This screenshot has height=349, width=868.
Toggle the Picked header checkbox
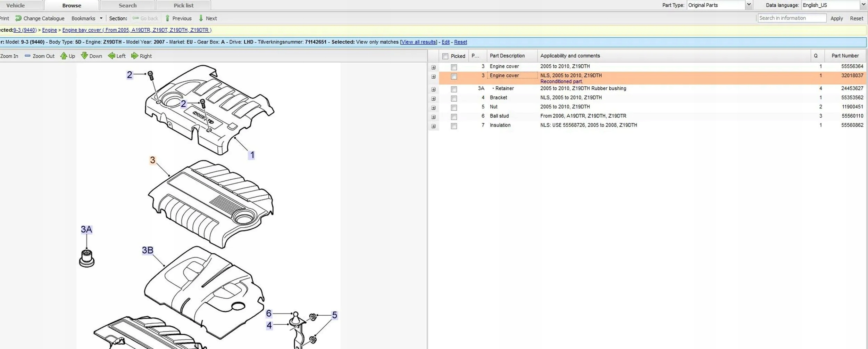point(445,56)
